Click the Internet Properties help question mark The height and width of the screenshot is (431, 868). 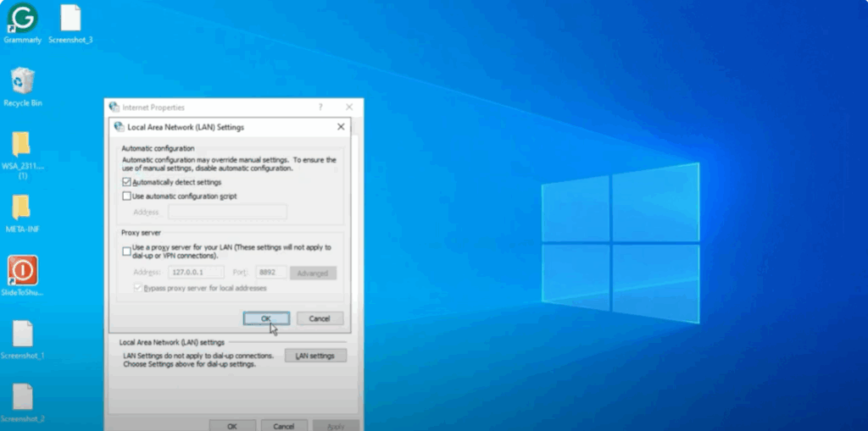tap(320, 107)
